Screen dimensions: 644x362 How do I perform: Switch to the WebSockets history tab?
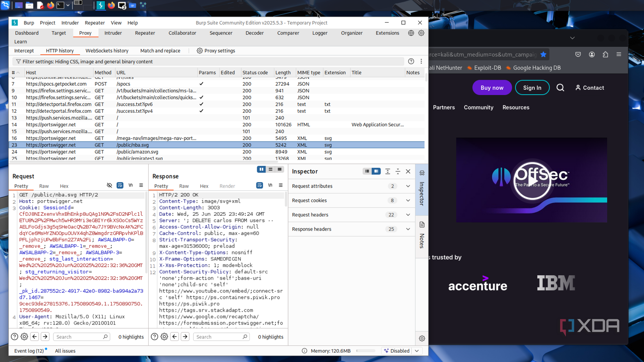pos(107,51)
